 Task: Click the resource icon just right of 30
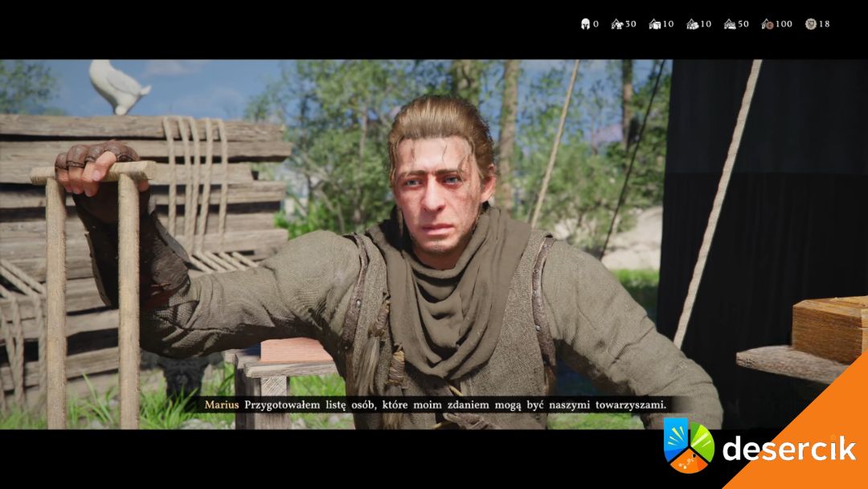[654, 24]
